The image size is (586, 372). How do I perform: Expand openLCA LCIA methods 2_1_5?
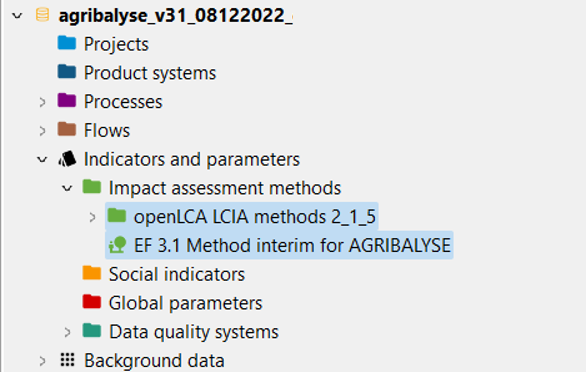92,217
